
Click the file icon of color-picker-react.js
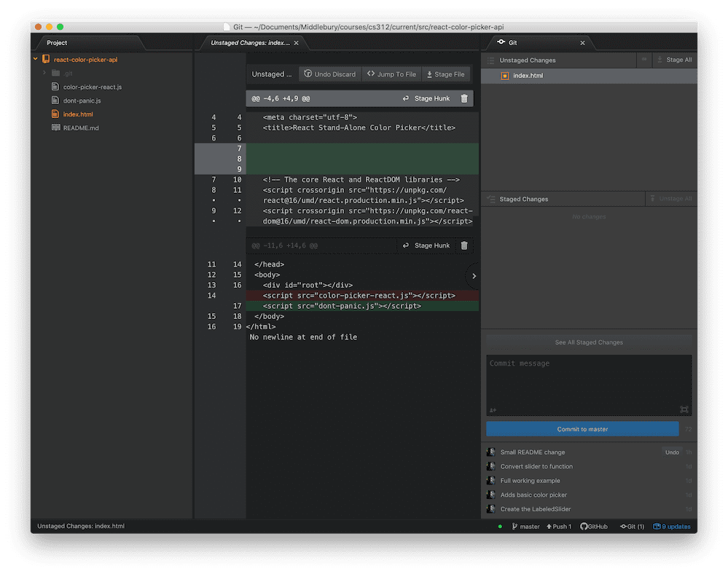tap(55, 87)
